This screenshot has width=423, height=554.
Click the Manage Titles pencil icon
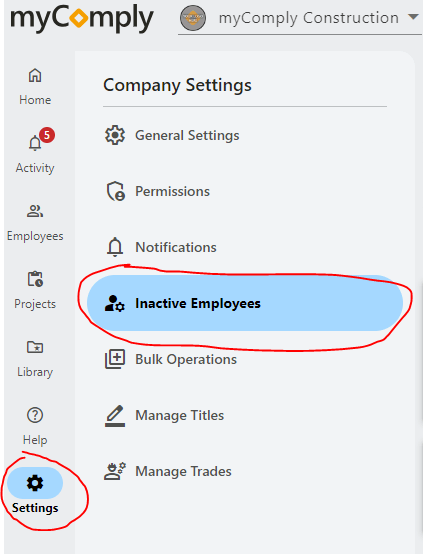(x=115, y=416)
